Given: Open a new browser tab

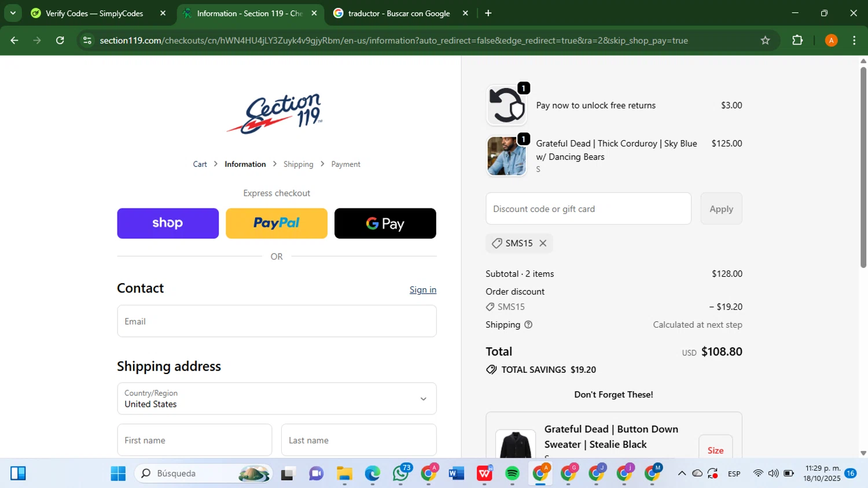Looking at the screenshot, I should (488, 13).
